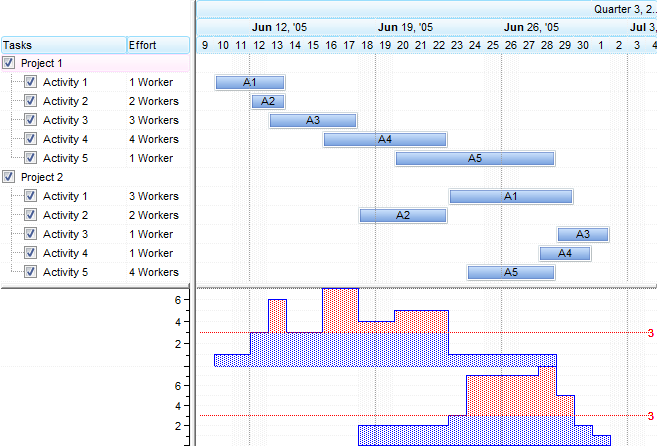Select Project 1 row label
The image size is (657, 446).
(41, 63)
